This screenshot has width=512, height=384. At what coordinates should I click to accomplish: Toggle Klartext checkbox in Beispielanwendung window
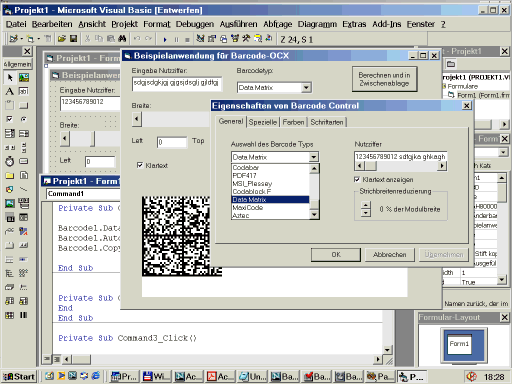[x=140, y=165]
